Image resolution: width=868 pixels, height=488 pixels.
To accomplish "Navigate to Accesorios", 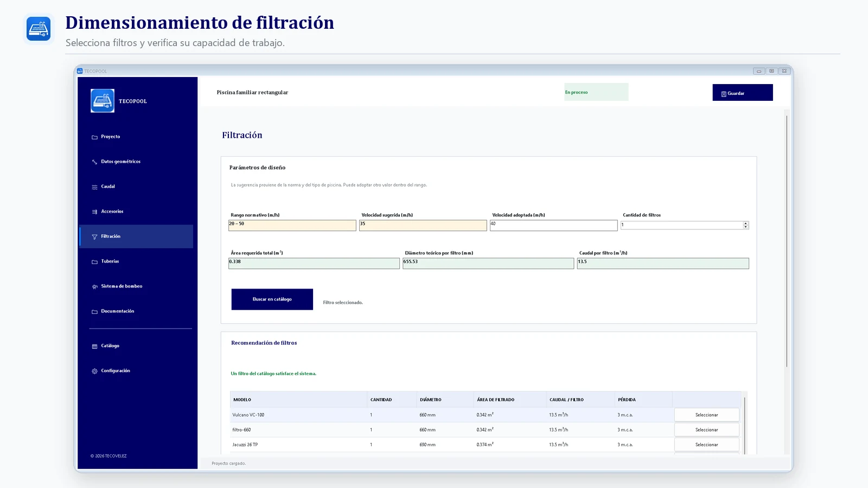I will point(136,211).
